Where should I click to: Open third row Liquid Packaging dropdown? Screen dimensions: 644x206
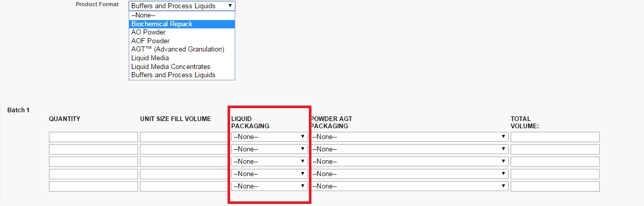(269, 162)
